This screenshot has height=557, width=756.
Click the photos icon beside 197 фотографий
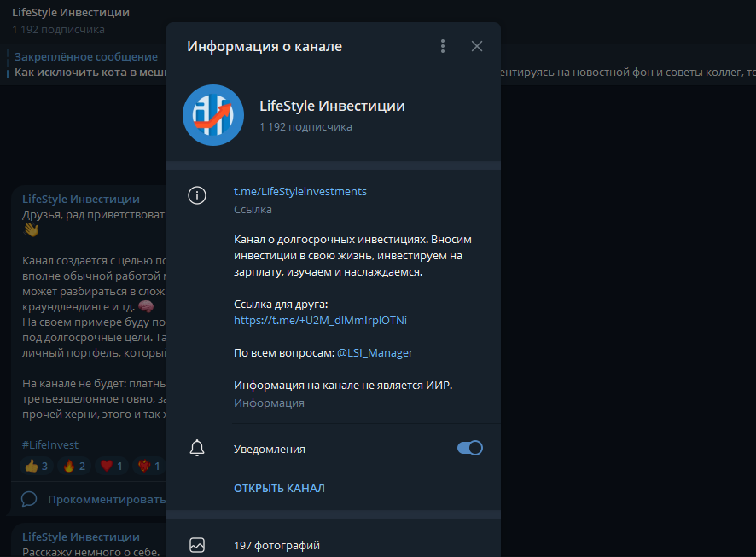pyautogui.click(x=197, y=544)
